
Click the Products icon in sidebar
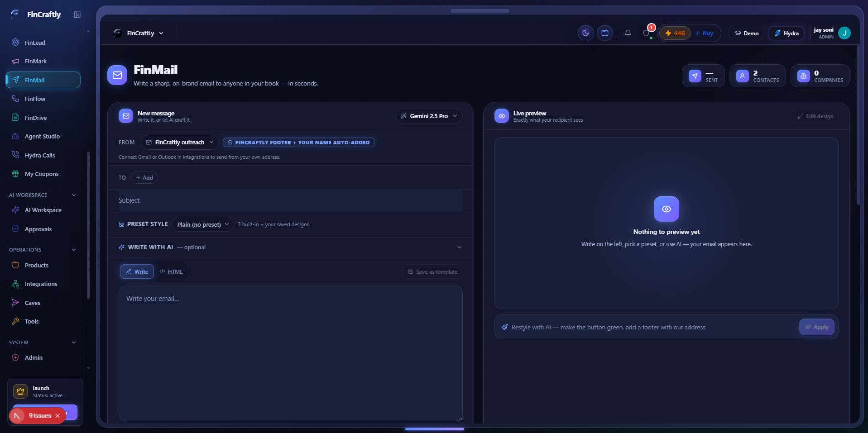[x=15, y=265]
